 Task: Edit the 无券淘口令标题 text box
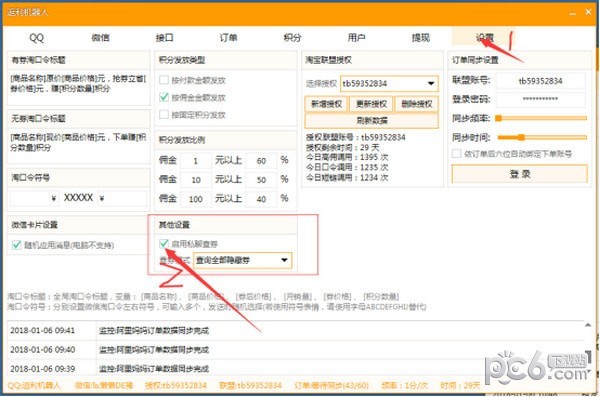tap(78, 146)
